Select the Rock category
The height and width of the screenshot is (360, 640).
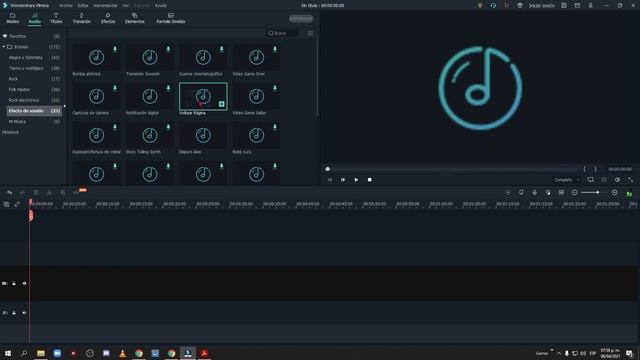(13, 79)
